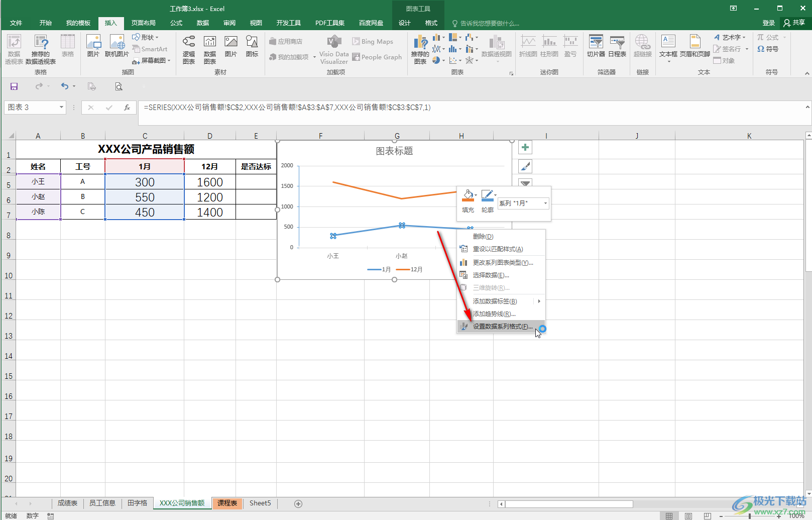Insert a text box

click(668, 48)
